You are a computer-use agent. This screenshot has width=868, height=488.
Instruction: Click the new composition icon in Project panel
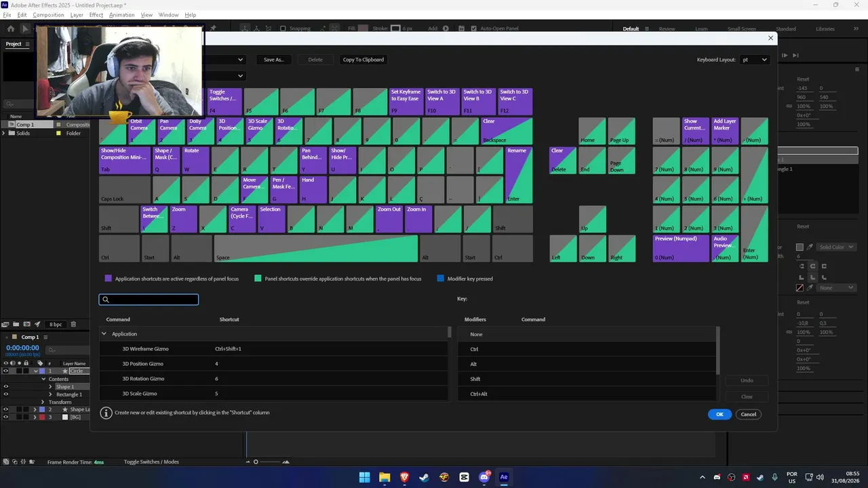(x=27, y=325)
